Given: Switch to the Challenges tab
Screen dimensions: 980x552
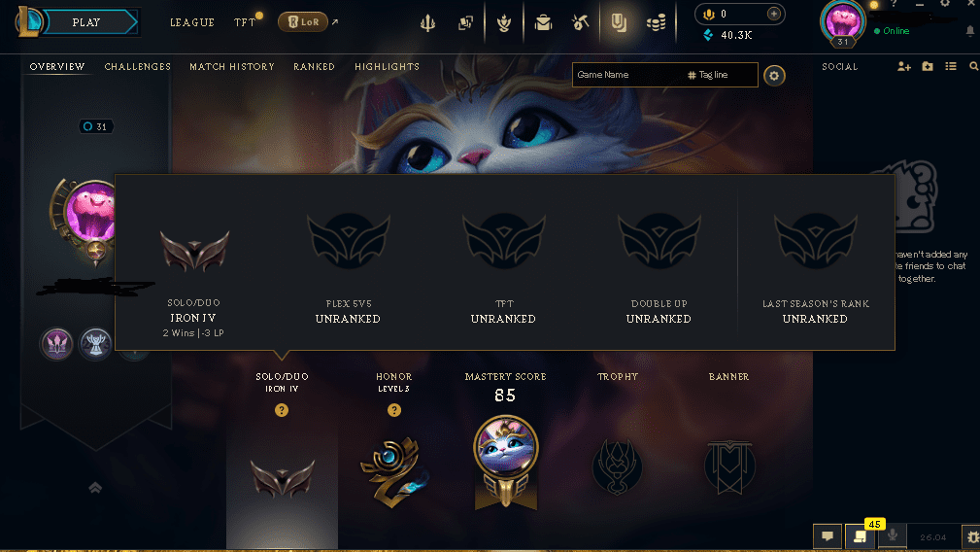Looking at the screenshot, I should (138, 66).
